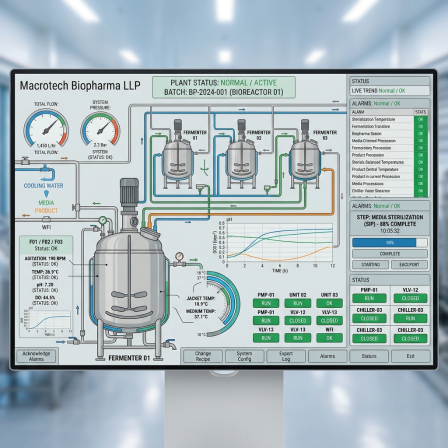Click the DO 44.5% reading

coord(45,297)
